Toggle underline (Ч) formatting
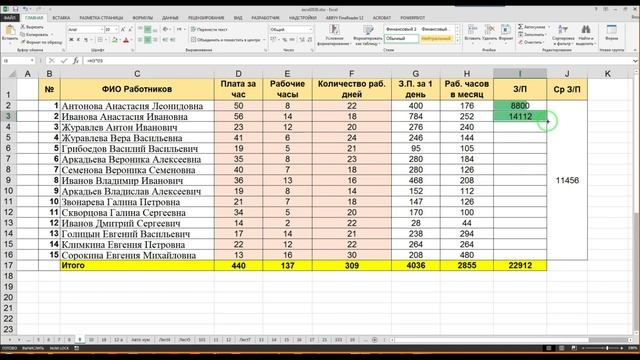This screenshot has width=640, height=360. [86, 40]
